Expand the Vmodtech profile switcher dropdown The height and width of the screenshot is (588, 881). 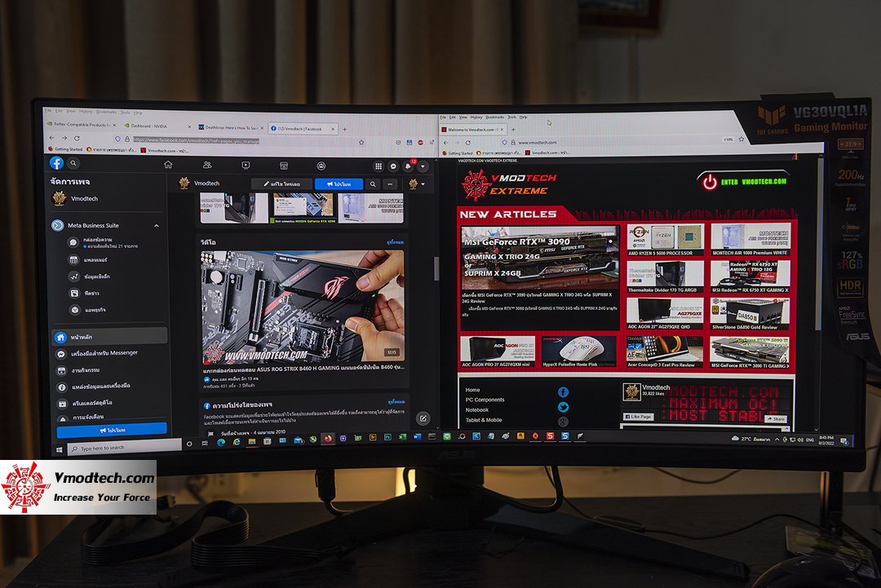[x=416, y=184]
